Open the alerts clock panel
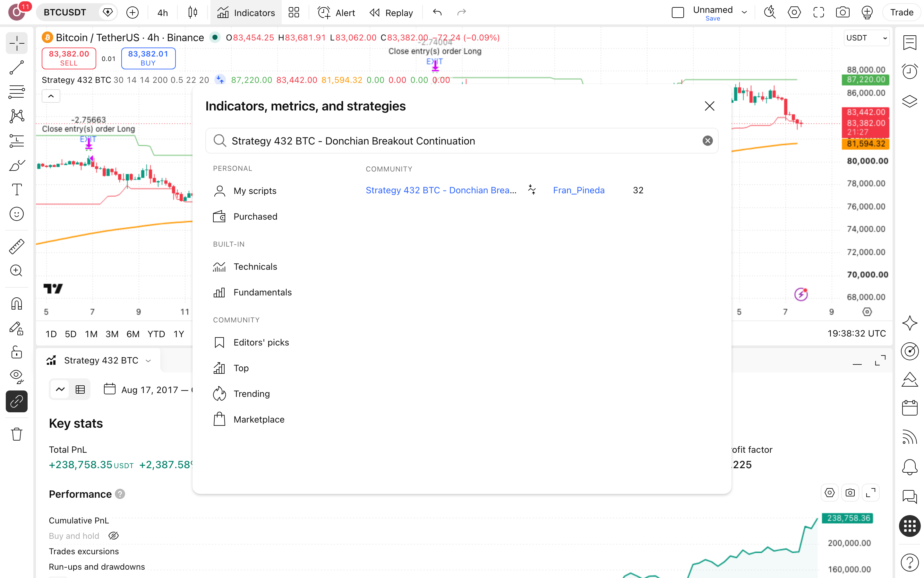 click(x=910, y=72)
